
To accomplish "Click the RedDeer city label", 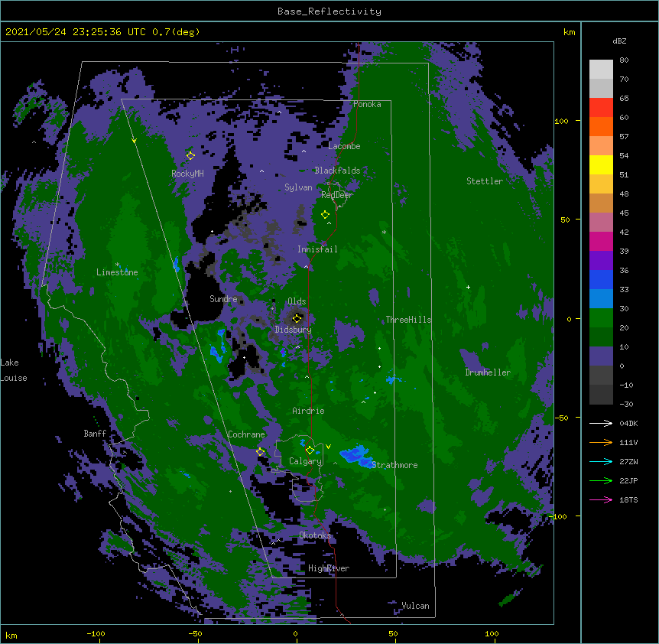I will [x=337, y=195].
